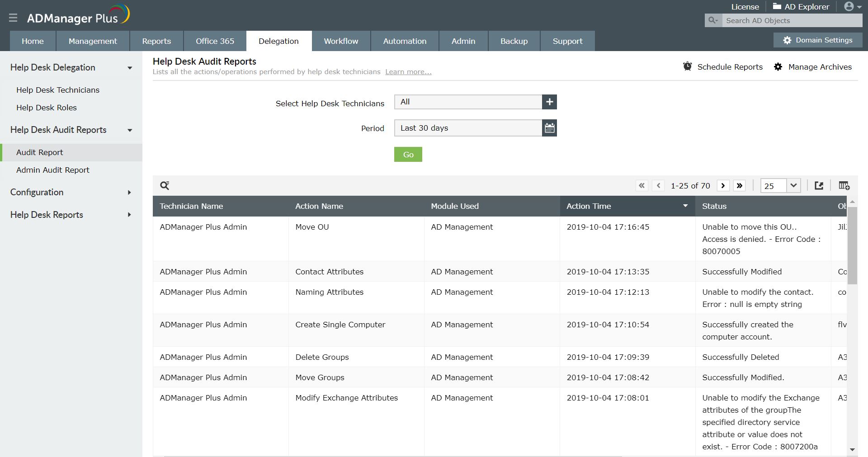Go to next page of results
The height and width of the screenshot is (457, 868).
pyautogui.click(x=723, y=185)
